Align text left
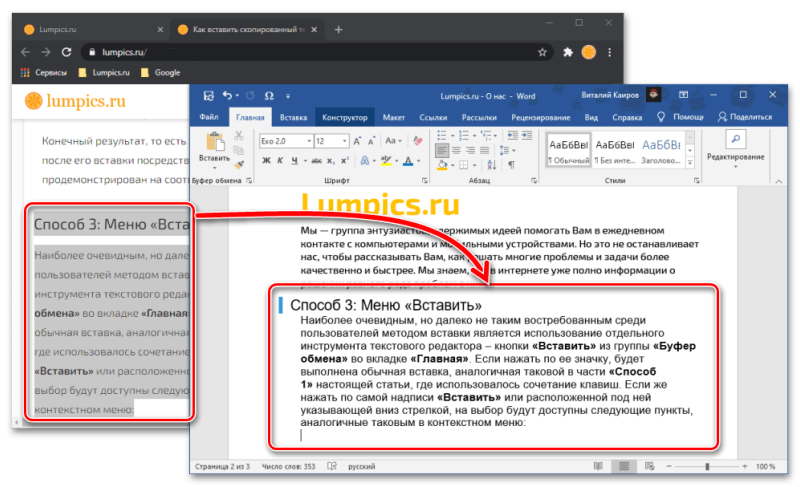 click(442, 150)
